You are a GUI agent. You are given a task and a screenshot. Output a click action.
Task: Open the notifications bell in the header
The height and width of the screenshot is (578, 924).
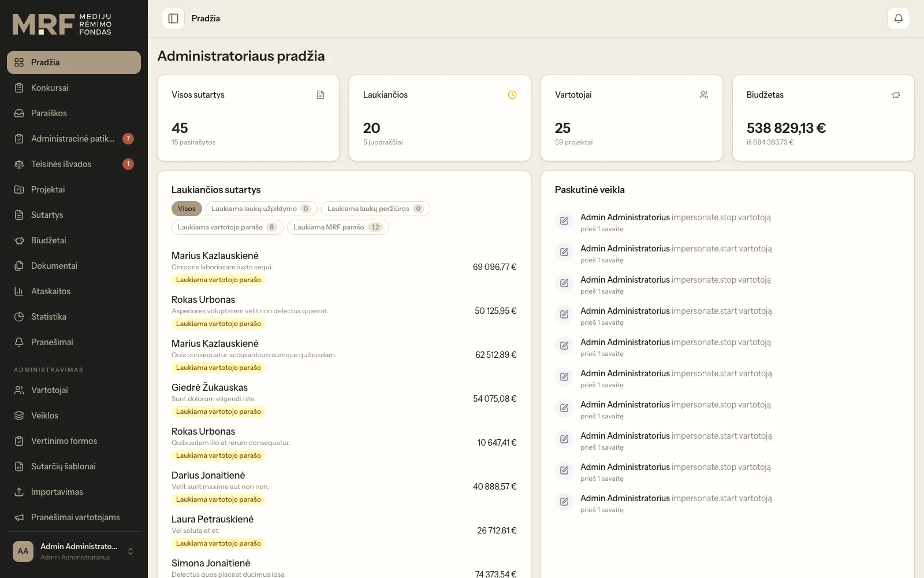[898, 18]
